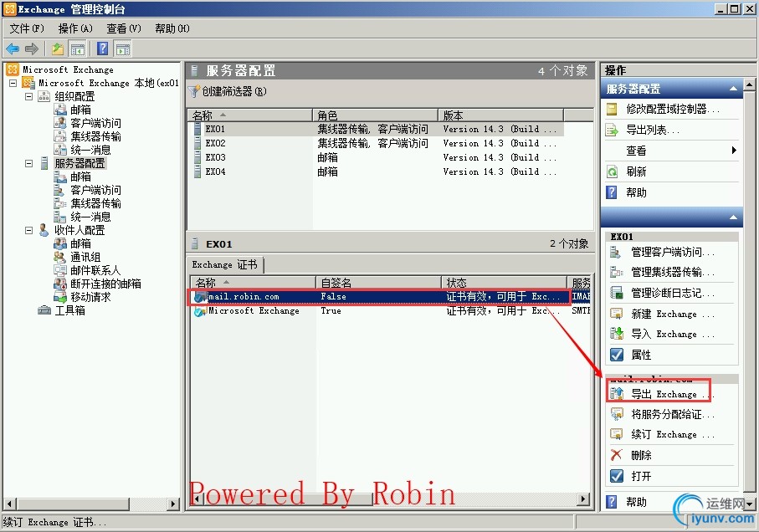
Task: Click the Back arrow toolbar icon
Action: click(x=13, y=49)
